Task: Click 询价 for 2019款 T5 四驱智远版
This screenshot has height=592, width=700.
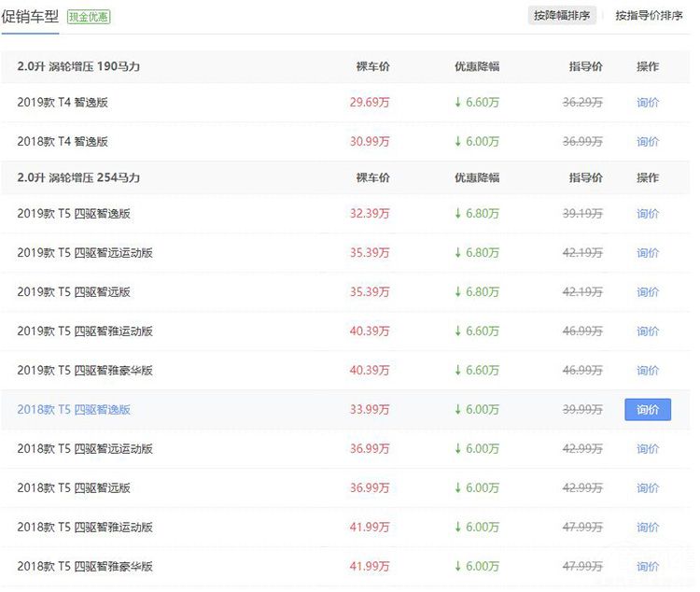Action: (x=648, y=292)
